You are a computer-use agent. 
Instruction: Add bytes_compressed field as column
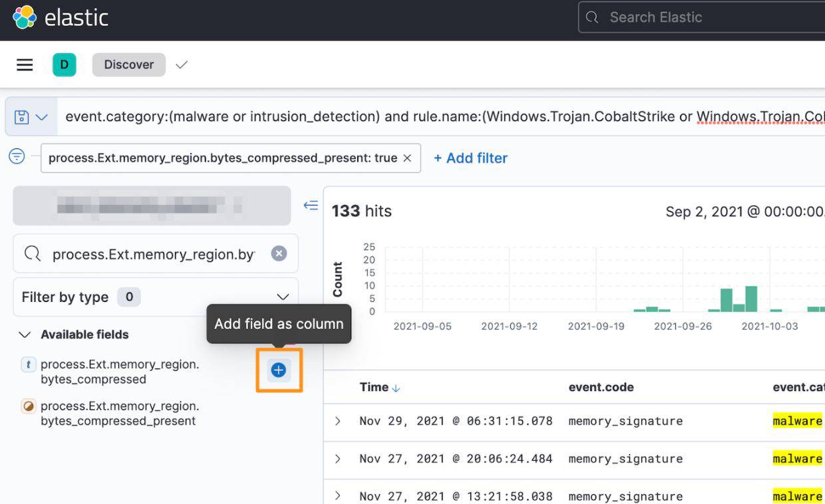click(x=279, y=370)
